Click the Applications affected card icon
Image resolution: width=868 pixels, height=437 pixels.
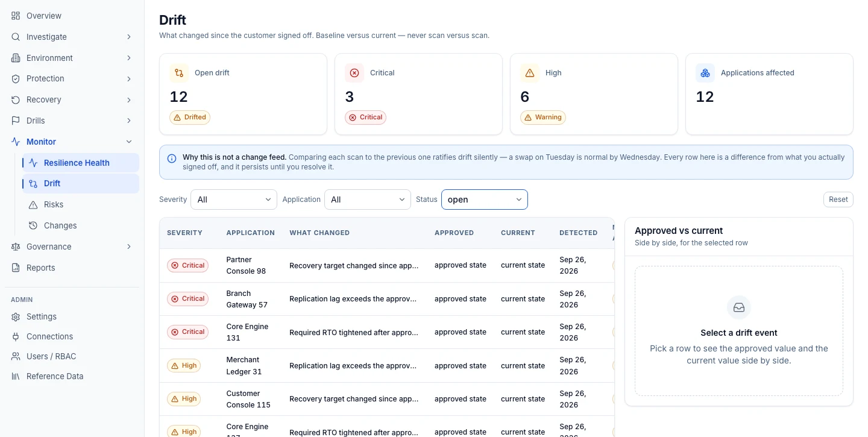[x=705, y=73]
